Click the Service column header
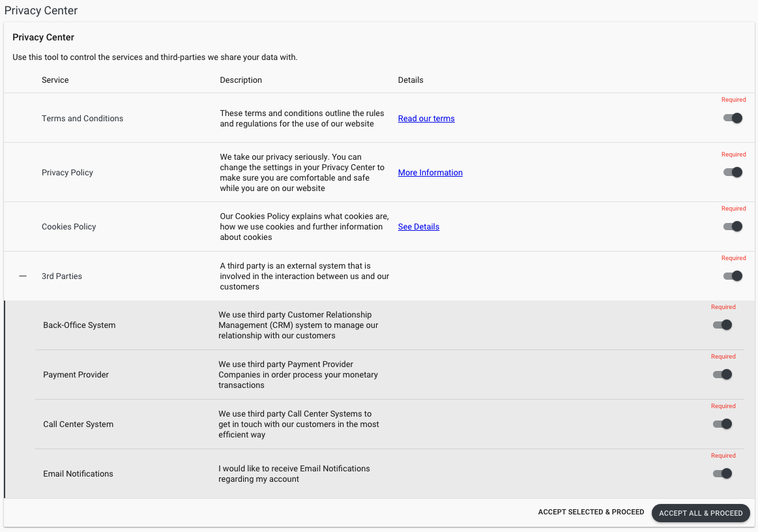 [55, 80]
